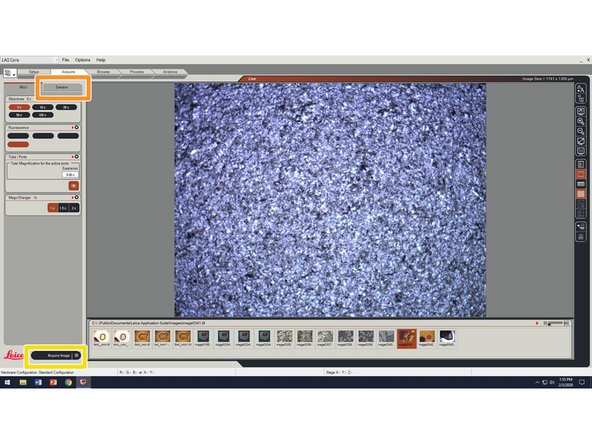The width and height of the screenshot is (592, 444).
Task: Click the gray page icon above the first orange icon
Action: [x=581, y=164]
